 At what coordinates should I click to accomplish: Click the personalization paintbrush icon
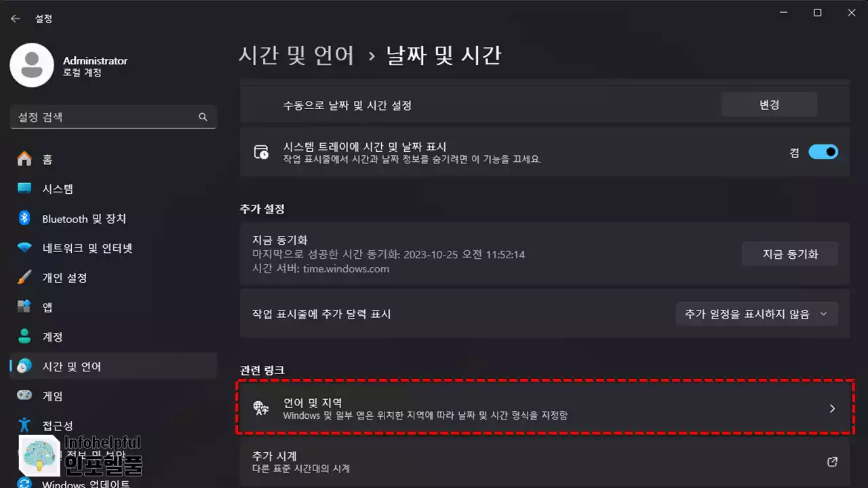coord(24,277)
